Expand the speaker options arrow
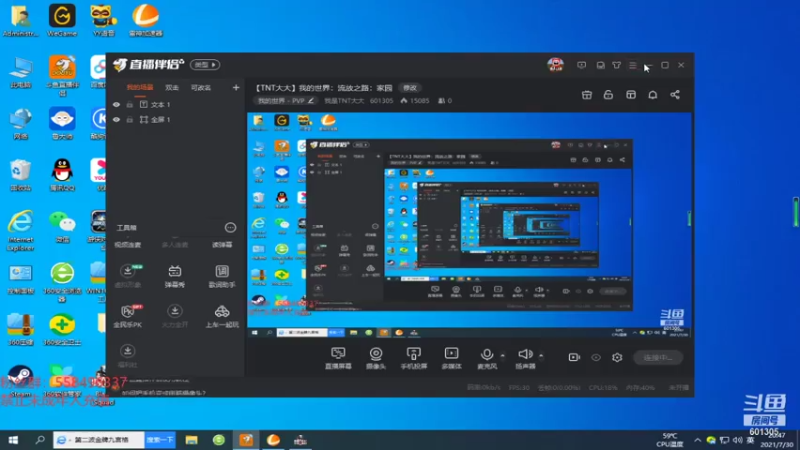Screen dimensions: 800x450 [x=541, y=356]
